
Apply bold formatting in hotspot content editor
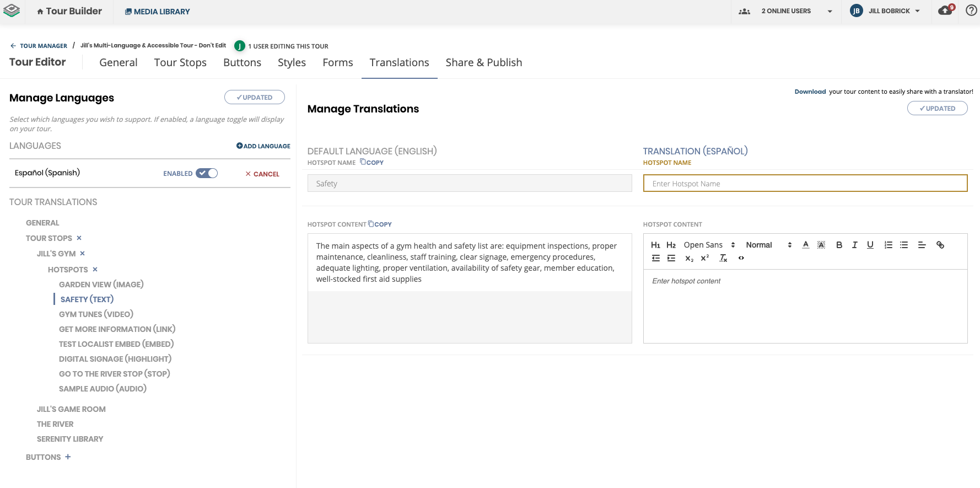839,245
